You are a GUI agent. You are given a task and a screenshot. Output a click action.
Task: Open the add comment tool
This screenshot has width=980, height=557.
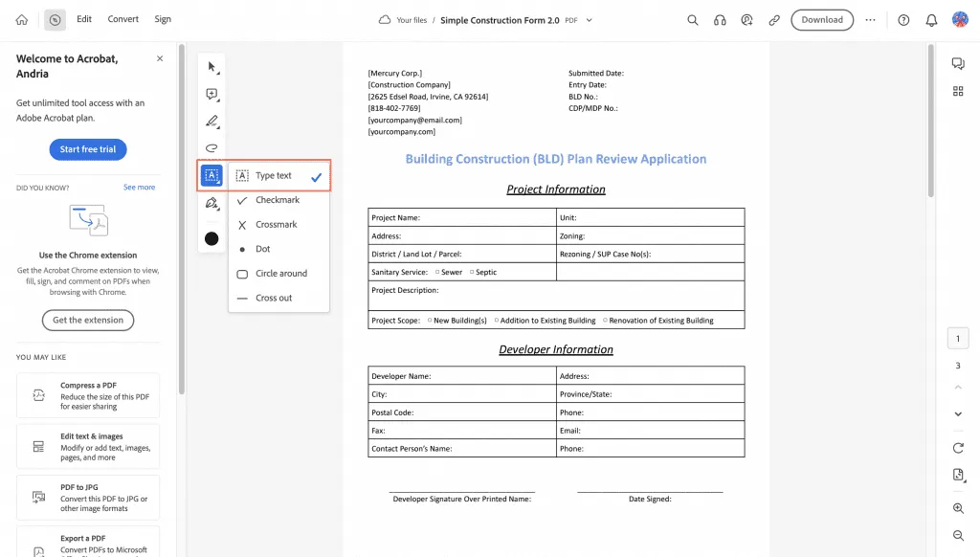point(212,94)
